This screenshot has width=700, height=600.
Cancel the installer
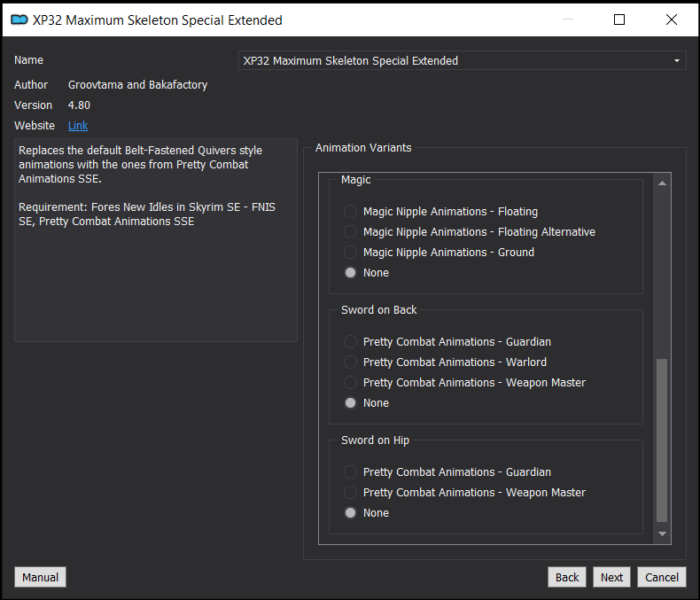tap(662, 577)
